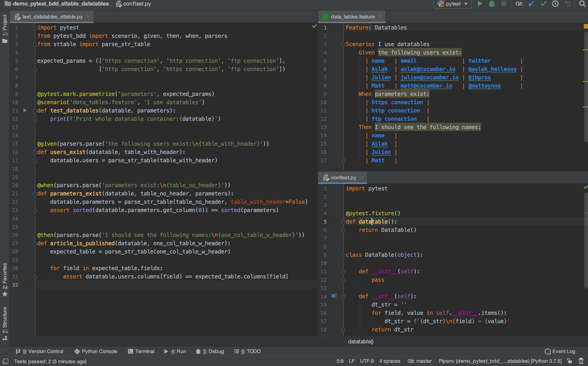Collapse the Scenario block fold marker

coord(343,44)
